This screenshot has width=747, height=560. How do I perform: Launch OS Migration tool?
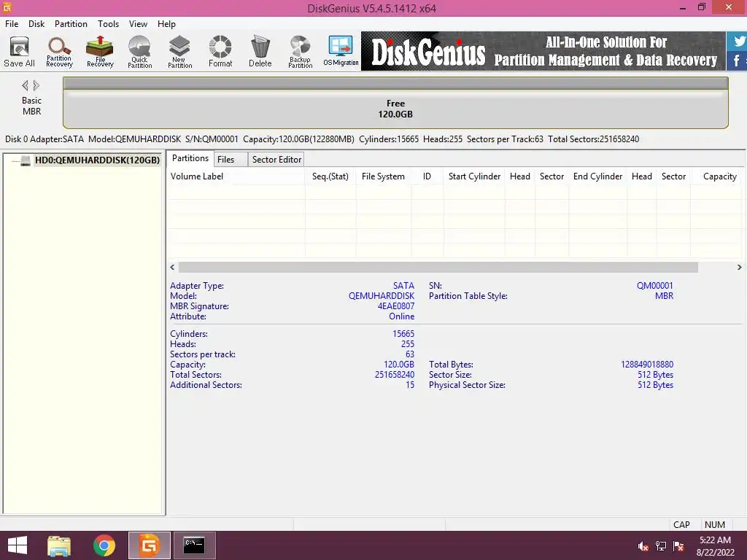tap(341, 52)
